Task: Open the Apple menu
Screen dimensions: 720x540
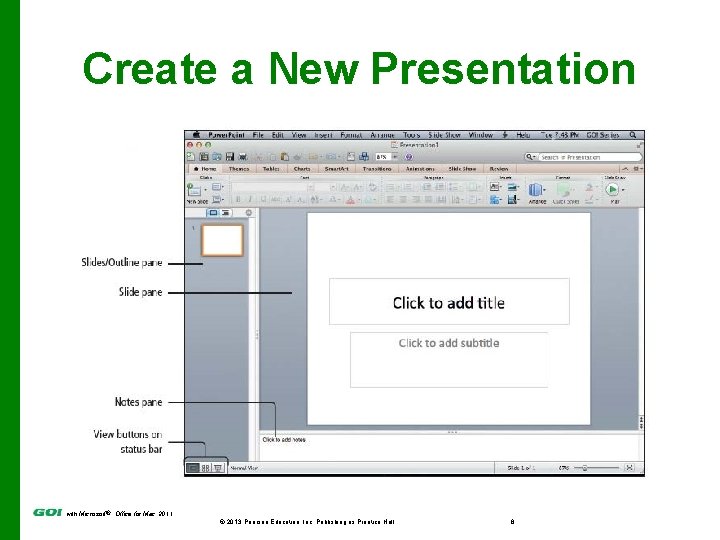Action: [197, 135]
